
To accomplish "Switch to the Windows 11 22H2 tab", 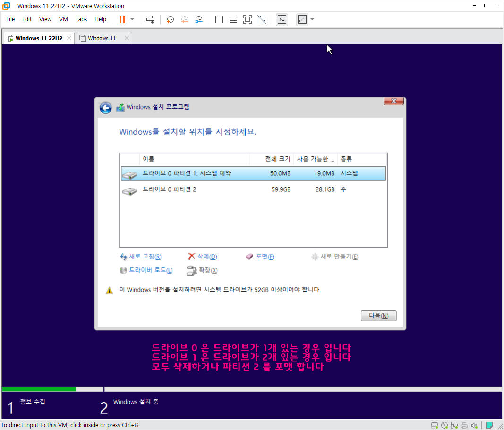I will click(39, 38).
